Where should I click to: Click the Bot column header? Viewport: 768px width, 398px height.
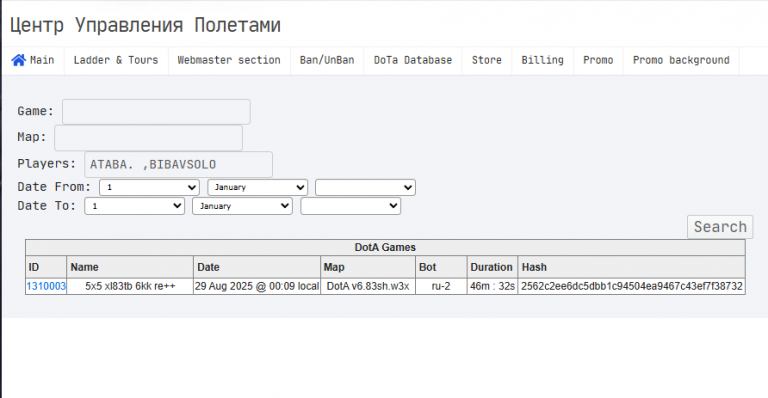coord(441,267)
